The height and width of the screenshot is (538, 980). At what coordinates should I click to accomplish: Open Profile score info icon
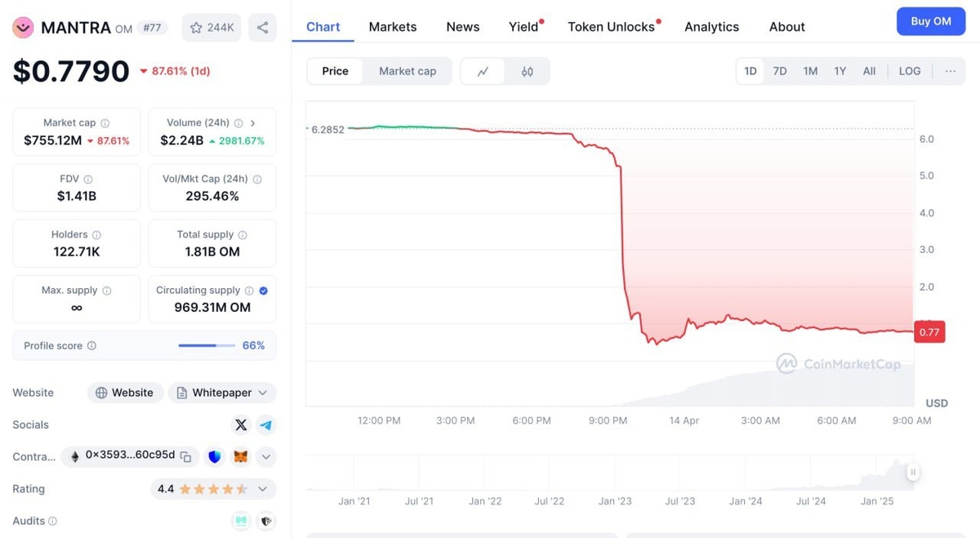coord(91,346)
